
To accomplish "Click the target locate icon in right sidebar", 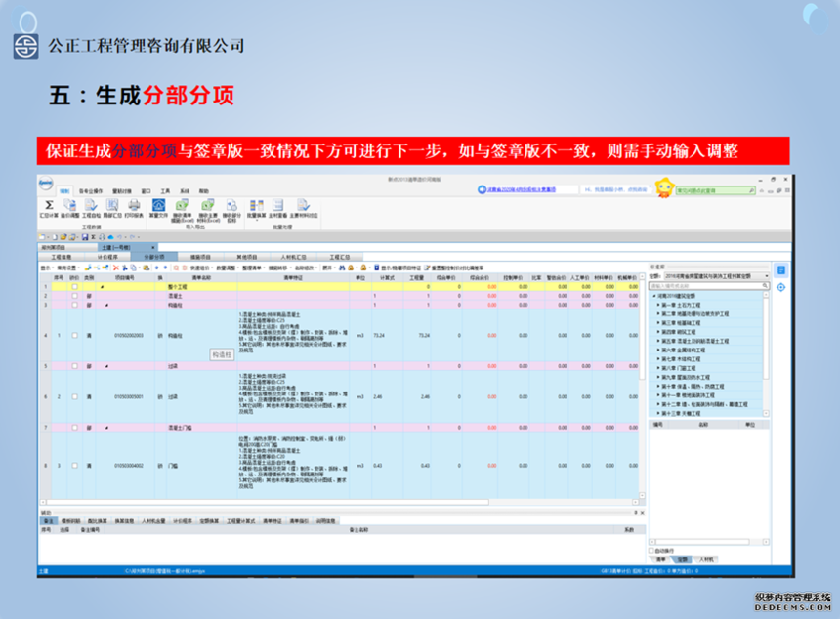I will pyautogui.click(x=781, y=287).
